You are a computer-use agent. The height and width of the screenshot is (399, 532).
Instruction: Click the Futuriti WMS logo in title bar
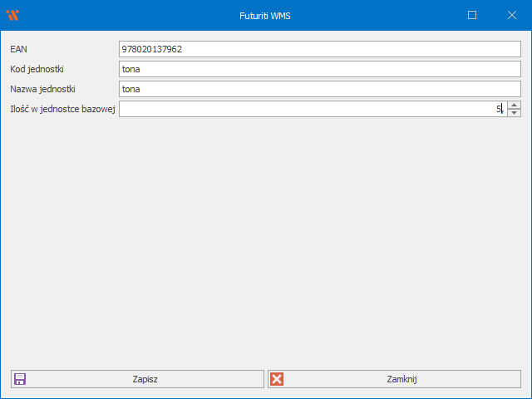tap(12, 15)
